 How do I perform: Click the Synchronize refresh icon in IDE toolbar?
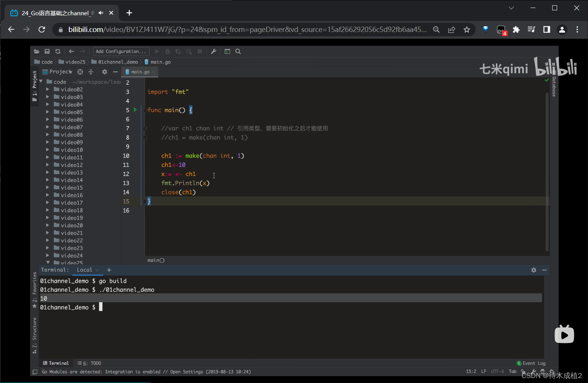pos(58,51)
